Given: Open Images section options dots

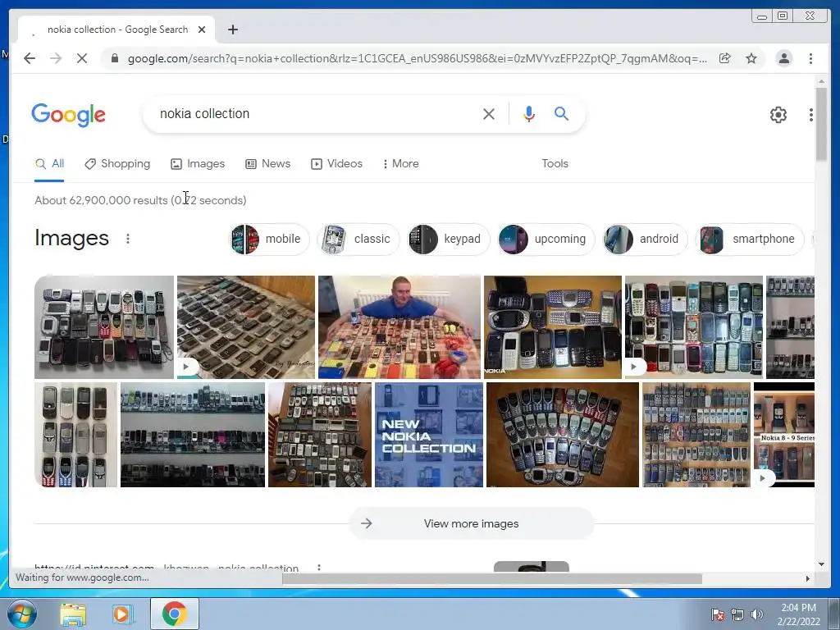Looking at the screenshot, I should pyautogui.click(x=127, y=239).
